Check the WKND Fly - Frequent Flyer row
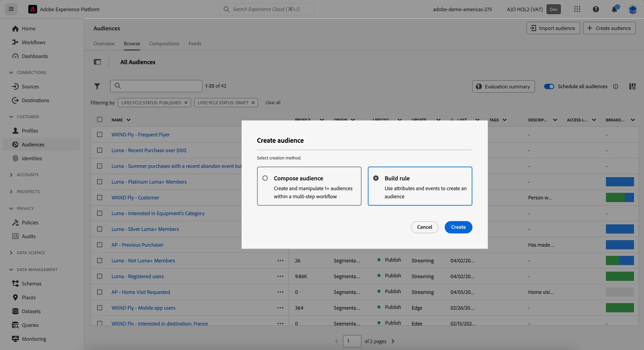The width and height of the screenshot is (644, 350). click(99, 134)
